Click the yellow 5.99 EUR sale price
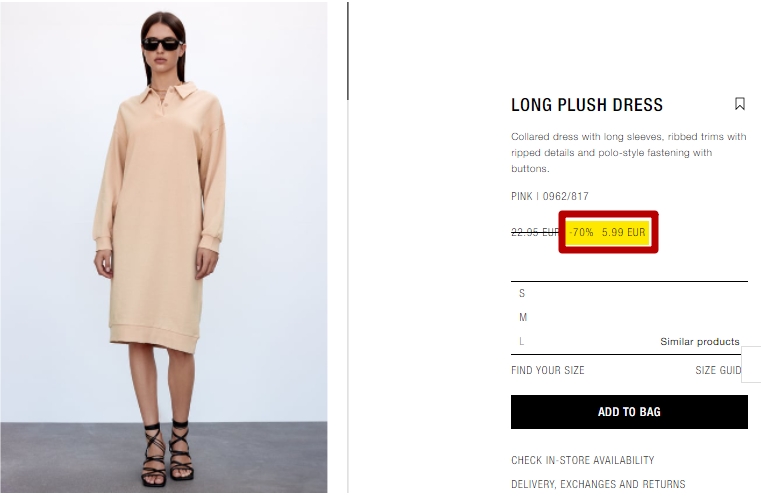 coord(624,233)
